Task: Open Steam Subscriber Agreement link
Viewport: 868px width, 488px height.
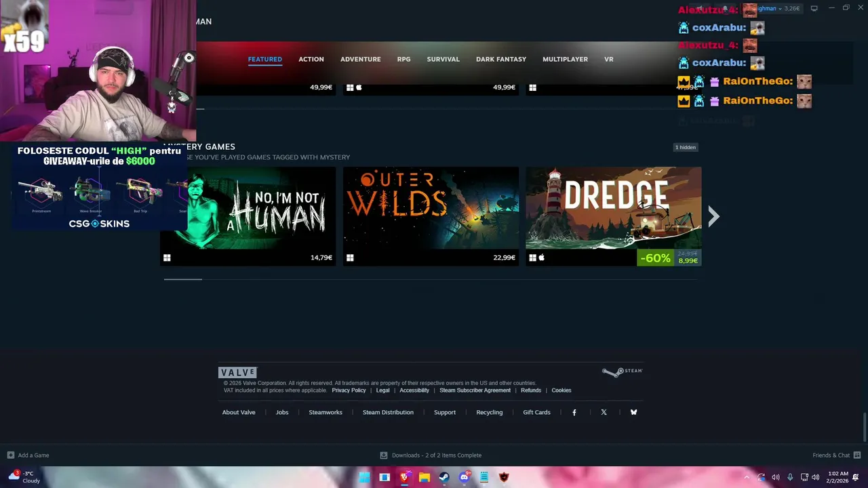Action: pyautogui.click(x=475, y=390)
